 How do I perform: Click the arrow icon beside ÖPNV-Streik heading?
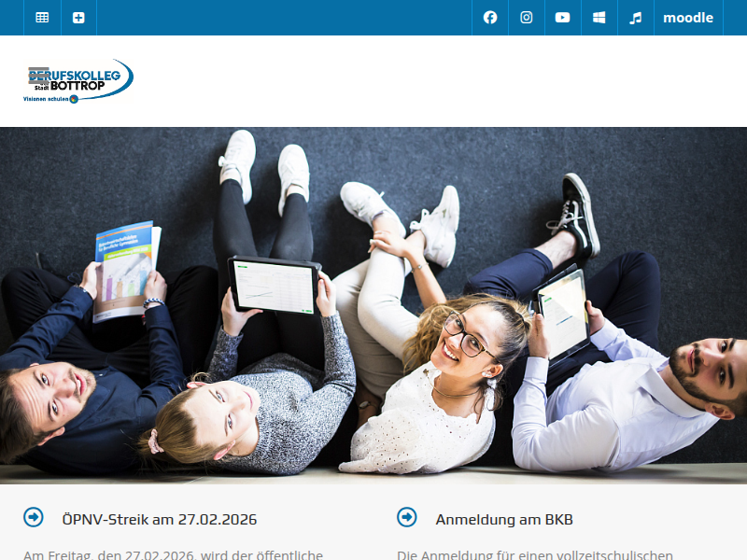(34, 517)
